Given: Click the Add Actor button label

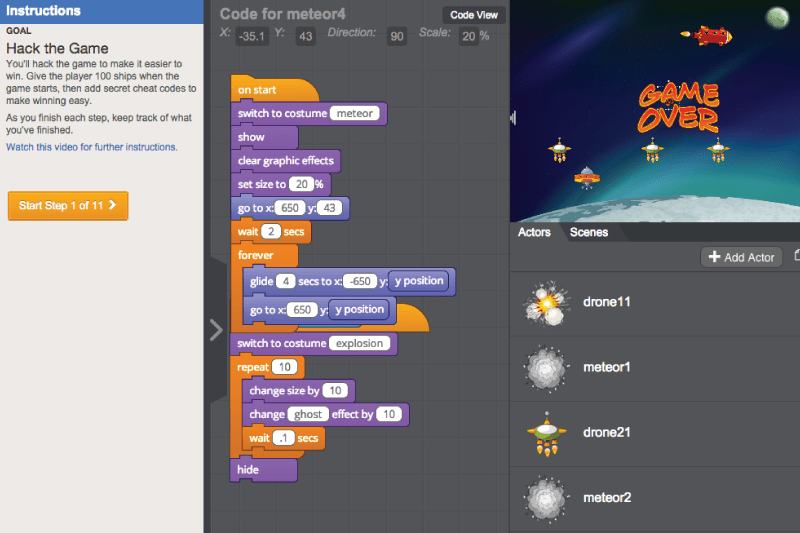Looking at the screenshot, I should point(749,258).
